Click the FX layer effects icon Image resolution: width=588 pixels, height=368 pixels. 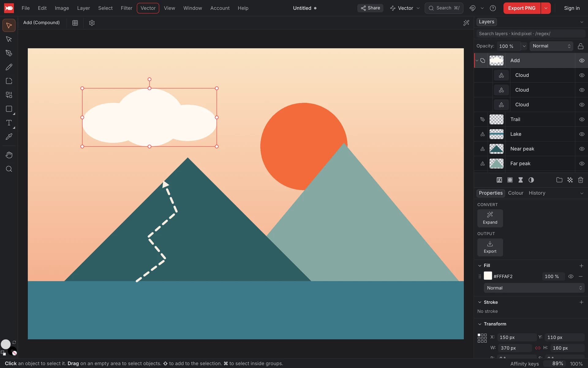(x=499, y=180)
